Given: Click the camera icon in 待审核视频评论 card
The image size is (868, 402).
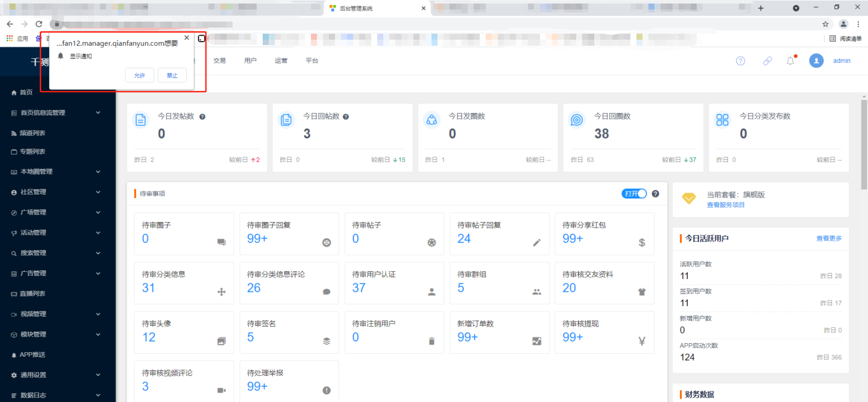Looking at the screenshot, I should (x=222, y=390).
